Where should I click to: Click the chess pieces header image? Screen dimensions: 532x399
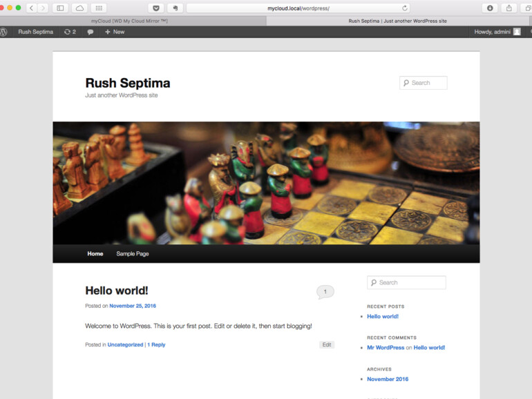click(x=266, y=183)
